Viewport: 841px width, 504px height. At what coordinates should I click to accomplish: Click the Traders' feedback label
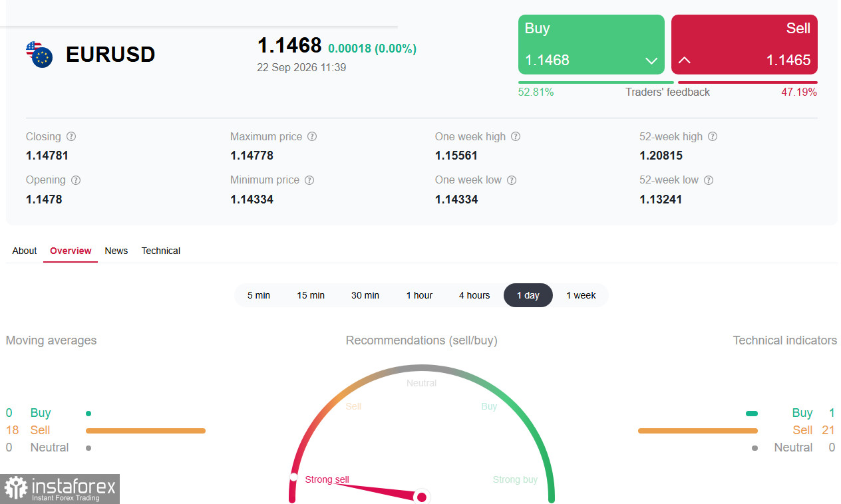click(667, 92)
